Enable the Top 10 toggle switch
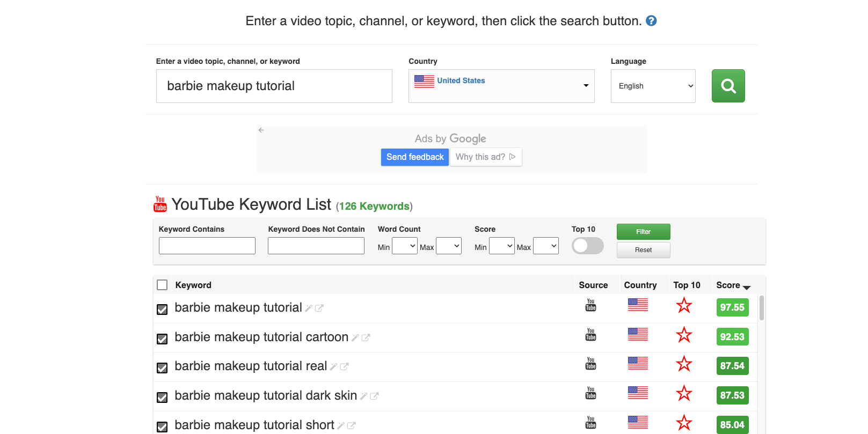This screenshot has width=868, height=434. click(x=588, y=246)
